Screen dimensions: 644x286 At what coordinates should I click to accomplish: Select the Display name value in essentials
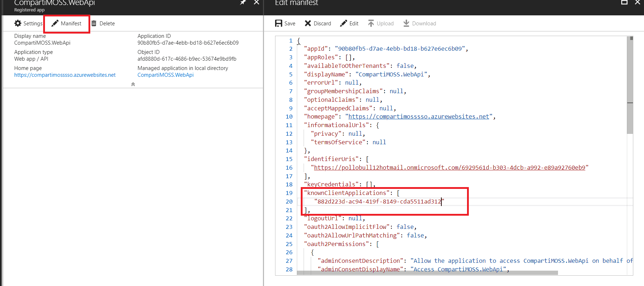click(x=42, y=43)
